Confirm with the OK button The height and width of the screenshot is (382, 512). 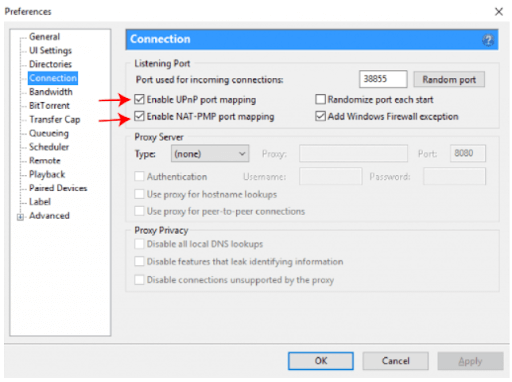(x=321, y=361)
